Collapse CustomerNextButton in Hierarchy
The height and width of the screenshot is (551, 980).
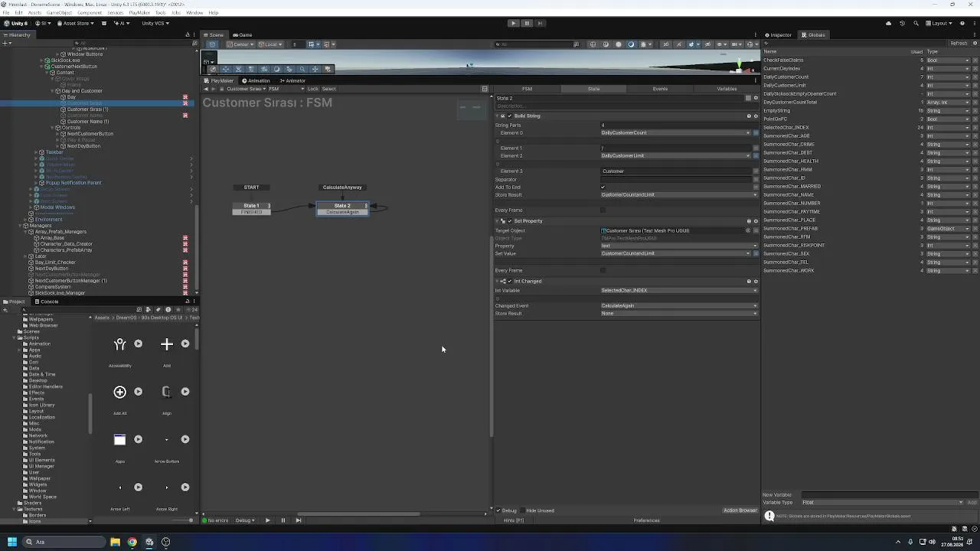[42, 67]
